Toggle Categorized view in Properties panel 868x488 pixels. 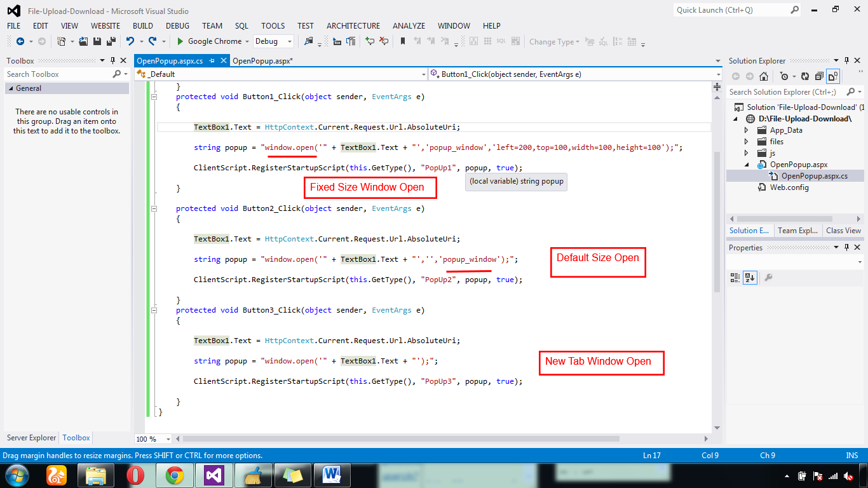tap(735, 278)
